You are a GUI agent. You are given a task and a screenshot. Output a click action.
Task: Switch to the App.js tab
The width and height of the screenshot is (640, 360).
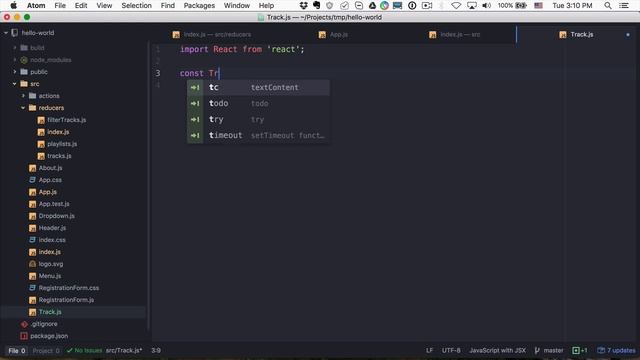[333, 35]
